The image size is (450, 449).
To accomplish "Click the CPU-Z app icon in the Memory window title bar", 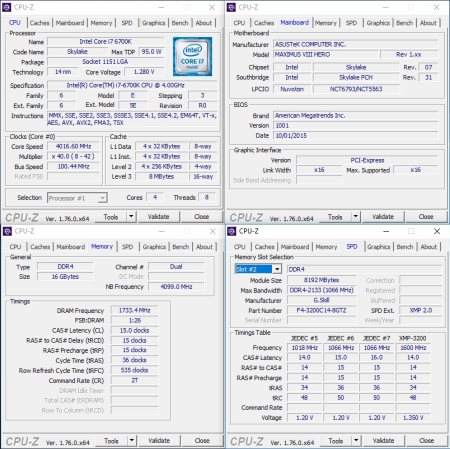I will [7, 231].
